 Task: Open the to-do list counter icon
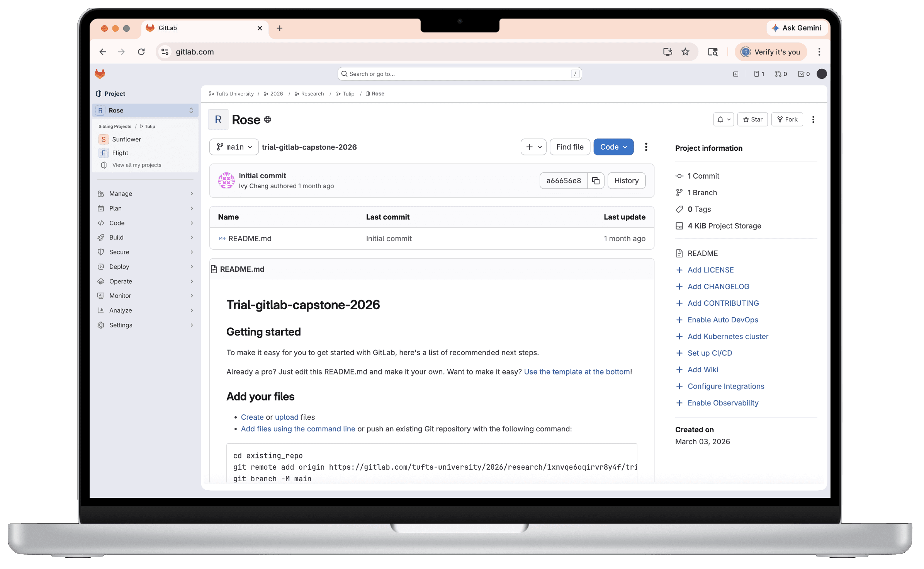click(x=803, y=74)
